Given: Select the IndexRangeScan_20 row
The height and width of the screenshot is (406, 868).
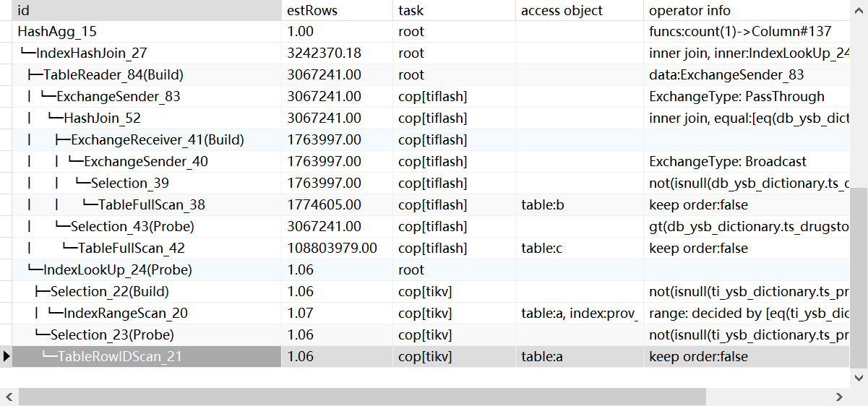Looking at the screenshot, I should [126, 314].
